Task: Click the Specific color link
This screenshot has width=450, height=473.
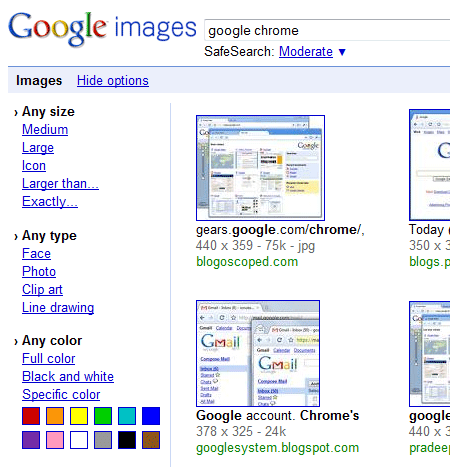Action: coord(61,394)
